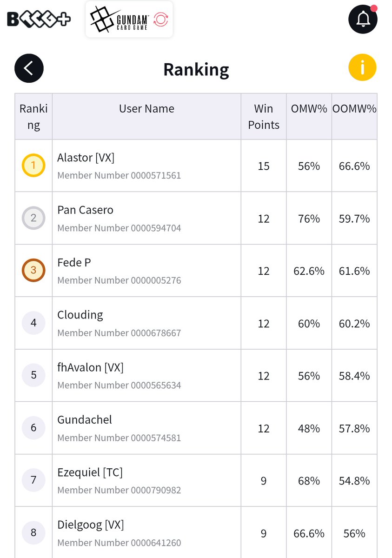Open Fede P's player entry

coord(196,270)
